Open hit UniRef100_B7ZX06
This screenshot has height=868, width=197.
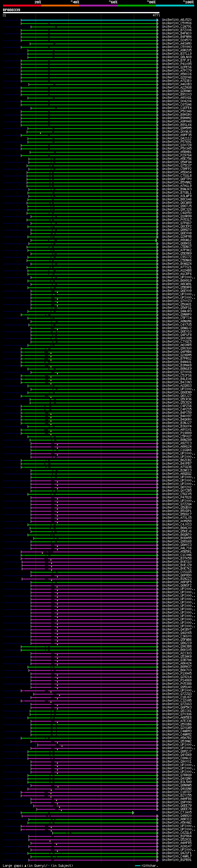click(x=177, y=30)
